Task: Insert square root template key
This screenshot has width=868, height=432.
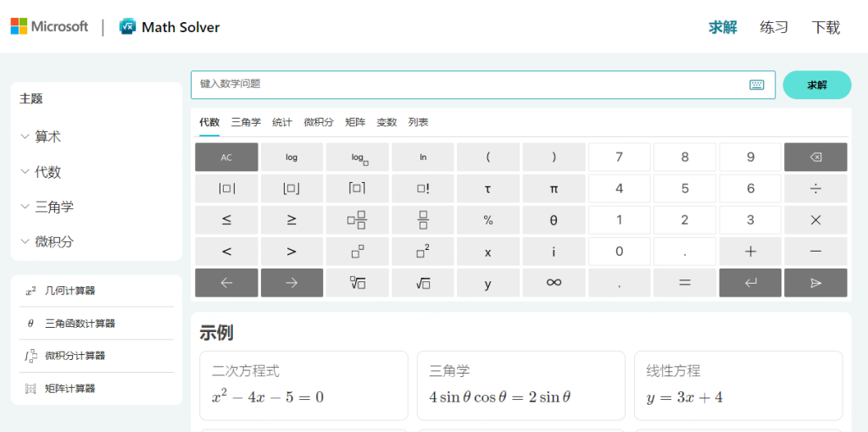Action: [423, 283]
